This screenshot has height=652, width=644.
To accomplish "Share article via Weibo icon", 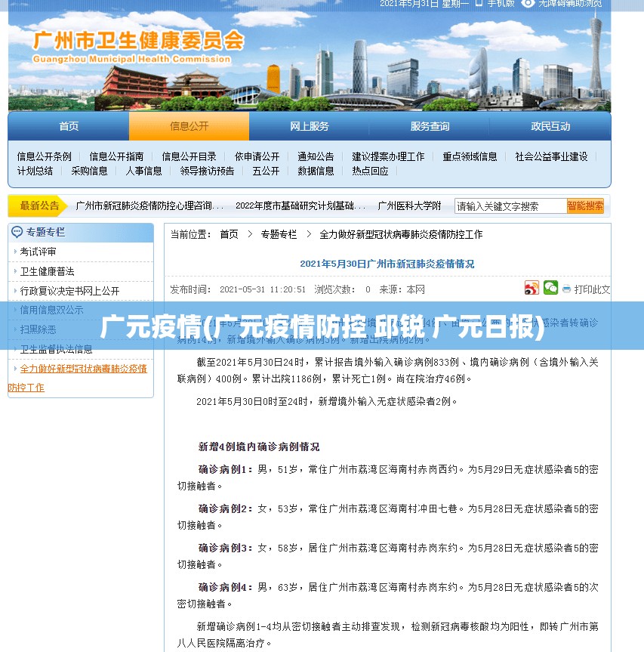I will click(532, 288).
